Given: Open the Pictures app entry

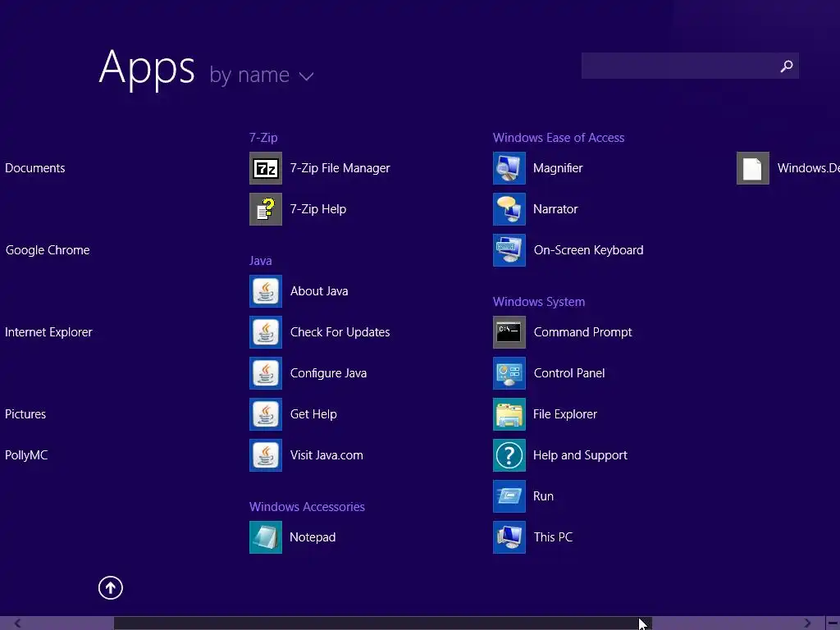Looking at the screenshot, I should [25, 414].
